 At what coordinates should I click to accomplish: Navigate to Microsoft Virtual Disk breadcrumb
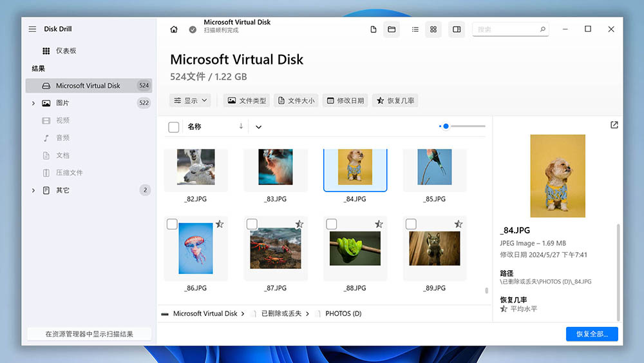[205, 313]
